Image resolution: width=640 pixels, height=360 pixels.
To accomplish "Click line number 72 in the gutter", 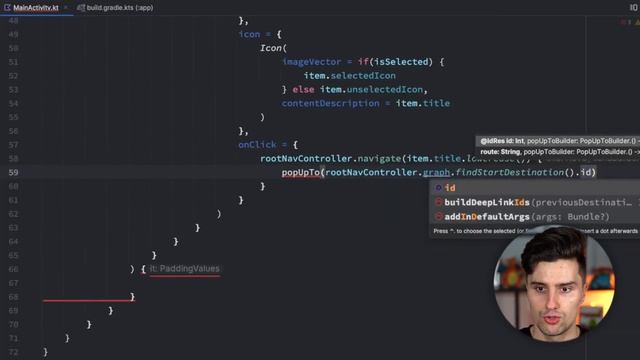I will coord(13,352).
